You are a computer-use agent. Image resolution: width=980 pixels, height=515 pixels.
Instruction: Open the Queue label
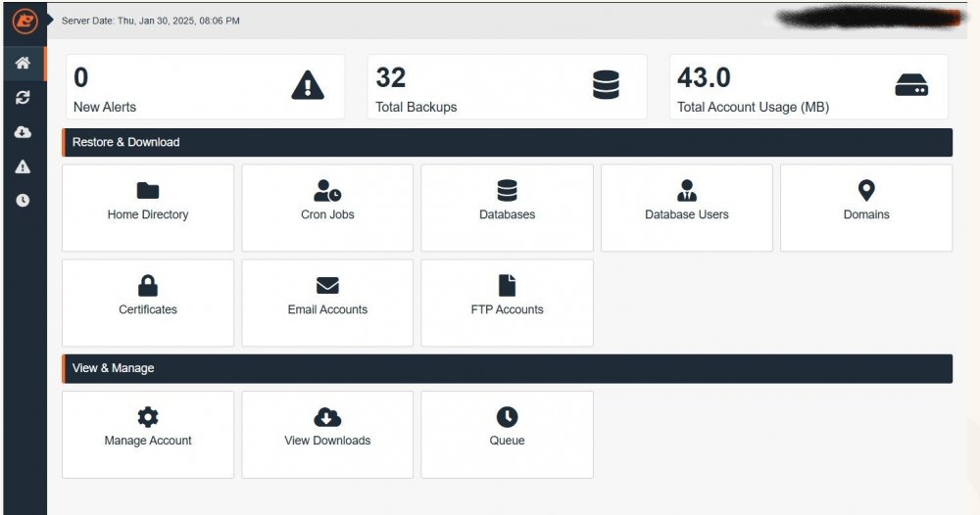click(507, 441)
